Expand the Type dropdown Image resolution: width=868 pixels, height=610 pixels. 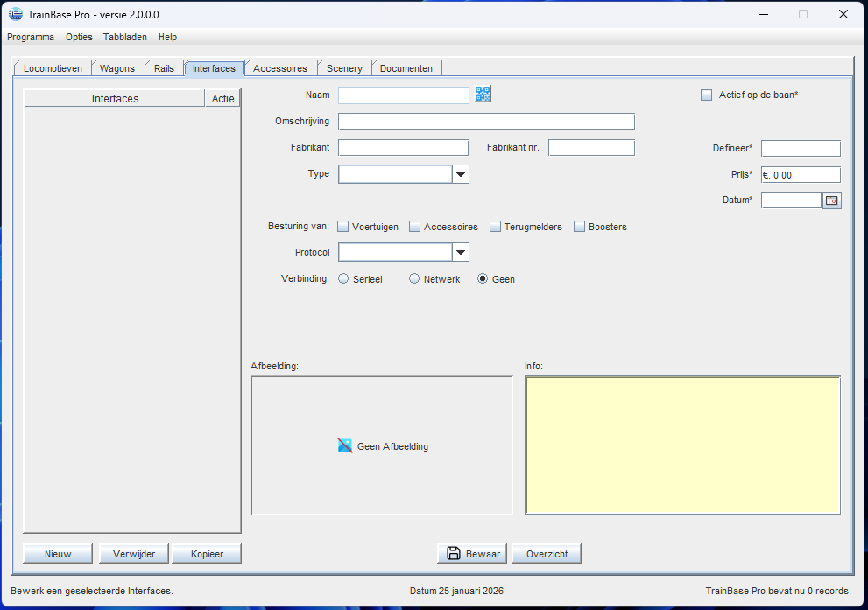(x=461, y=174)
